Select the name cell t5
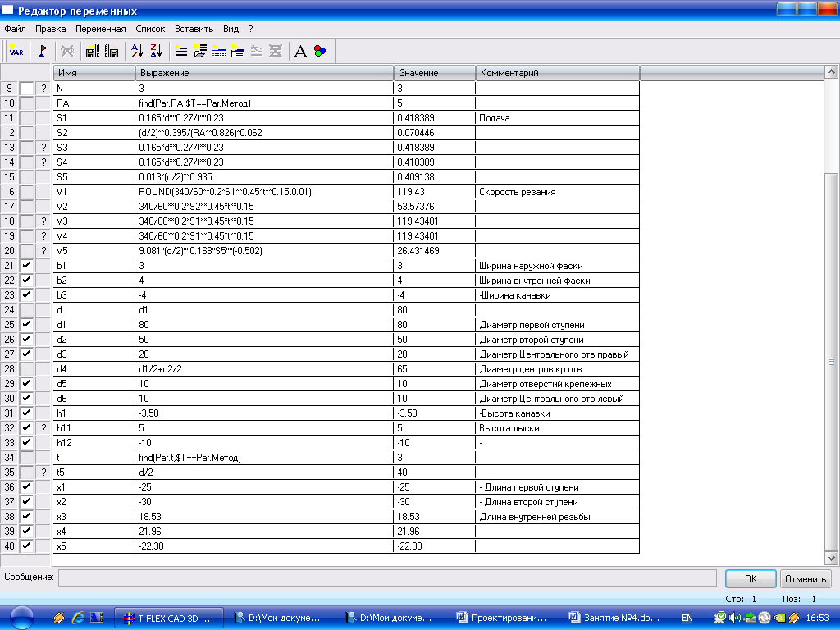This screenshot has width=840, height=630. [x=94, y=472]
